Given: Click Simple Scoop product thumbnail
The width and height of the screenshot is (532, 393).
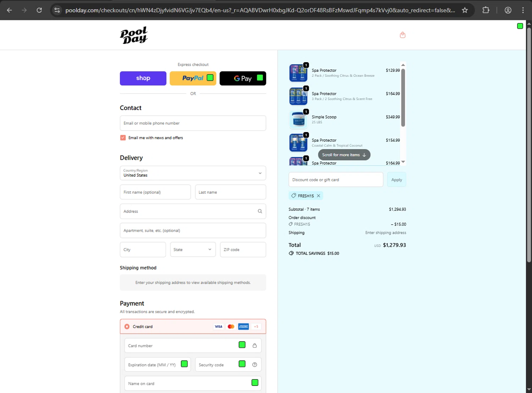Looking at the screenshot, I should click(298, 119).
